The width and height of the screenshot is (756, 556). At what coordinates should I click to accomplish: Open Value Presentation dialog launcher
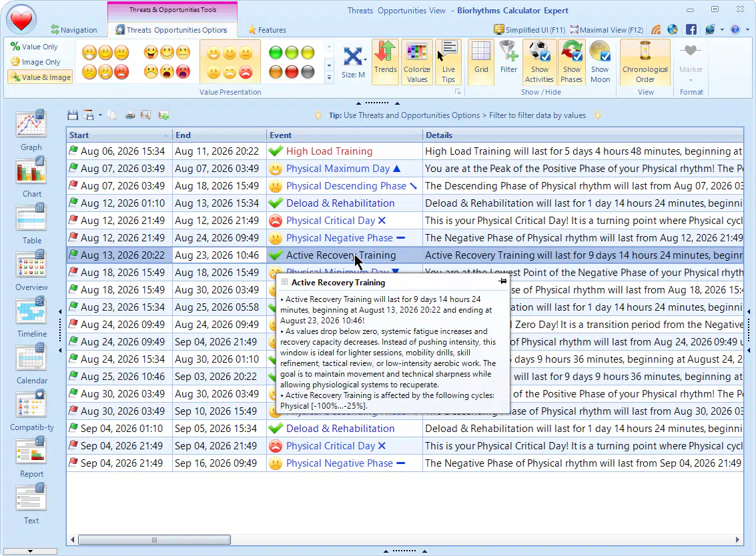[x=458, y=91]
